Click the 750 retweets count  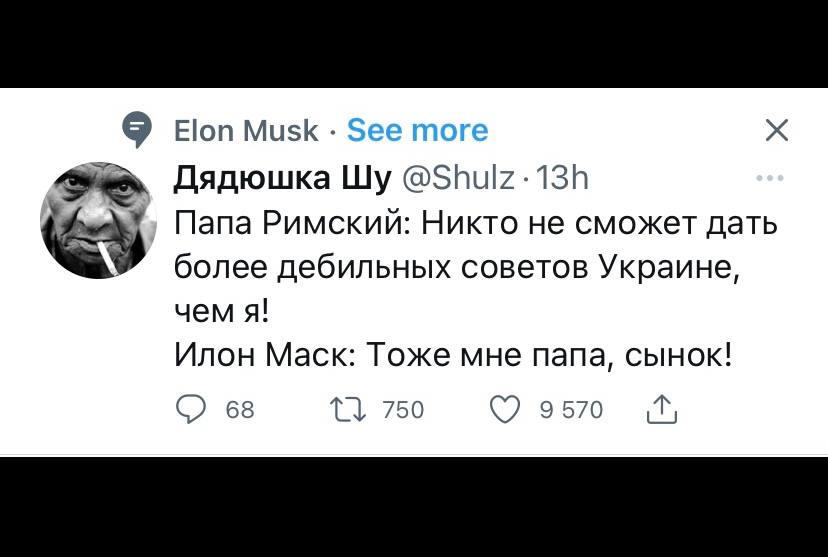pyautogui.click(x=404, y=409)
